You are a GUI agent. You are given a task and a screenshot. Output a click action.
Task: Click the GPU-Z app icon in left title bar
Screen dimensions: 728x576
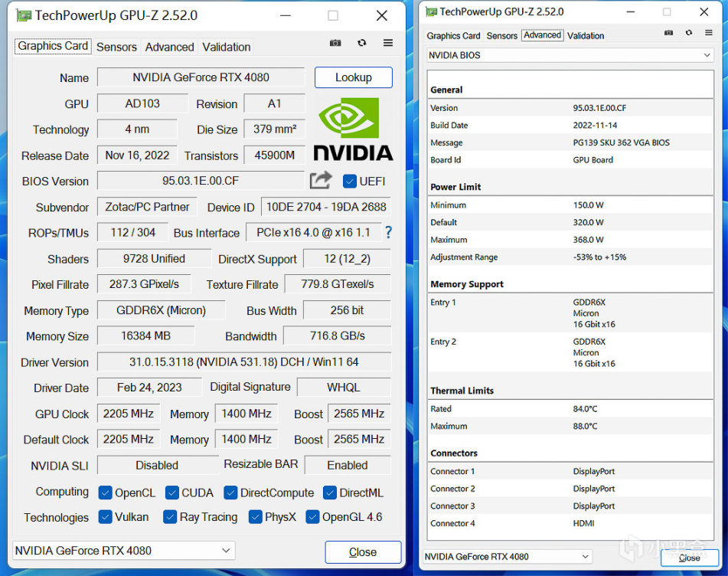(x=23, y=15)
